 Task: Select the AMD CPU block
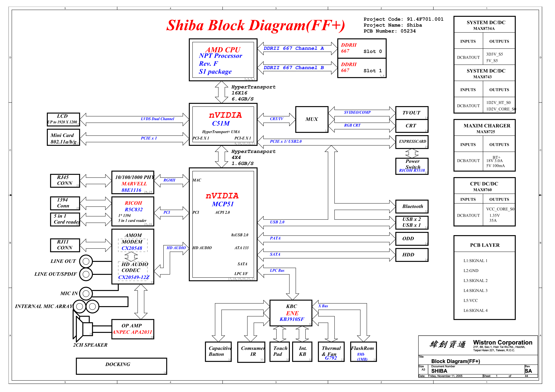pyautogui.click(x=223, y=60)
